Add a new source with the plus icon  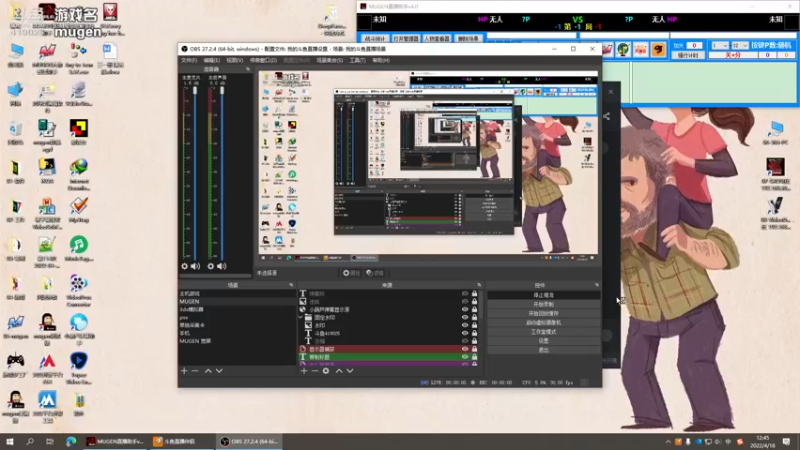(304, 371)
